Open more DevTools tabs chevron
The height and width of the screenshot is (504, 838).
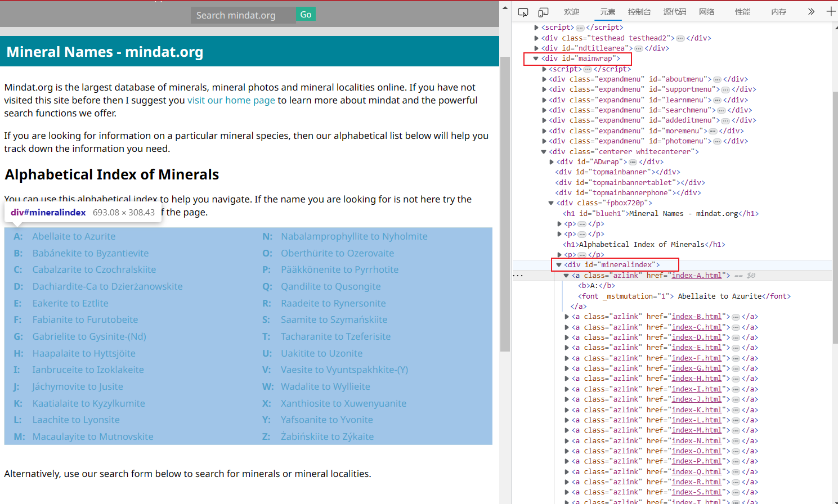811,12
